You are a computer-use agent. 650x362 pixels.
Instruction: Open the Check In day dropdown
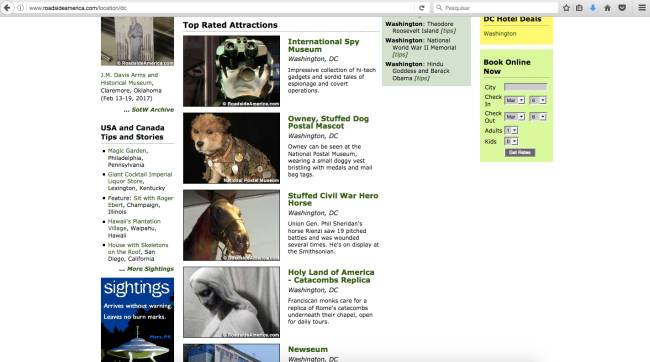tap(538, 100)
